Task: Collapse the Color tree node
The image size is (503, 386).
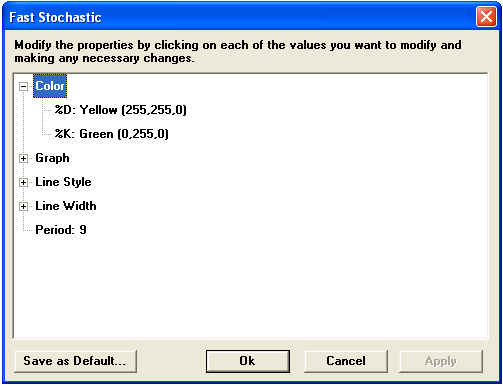Action: coord(23,87)
